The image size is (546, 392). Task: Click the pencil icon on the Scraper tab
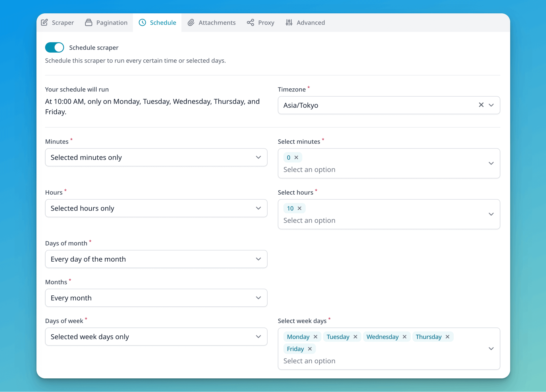(x=45, y=22)
